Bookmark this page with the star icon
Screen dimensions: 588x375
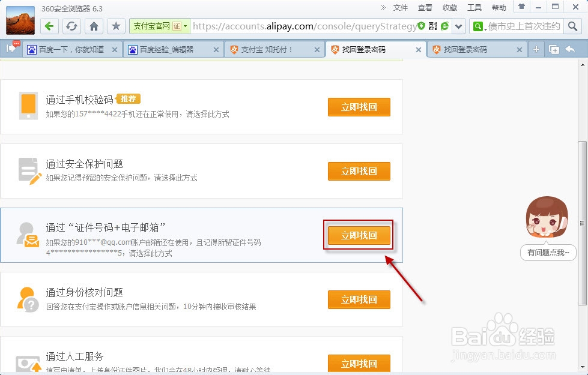point(116,26)
